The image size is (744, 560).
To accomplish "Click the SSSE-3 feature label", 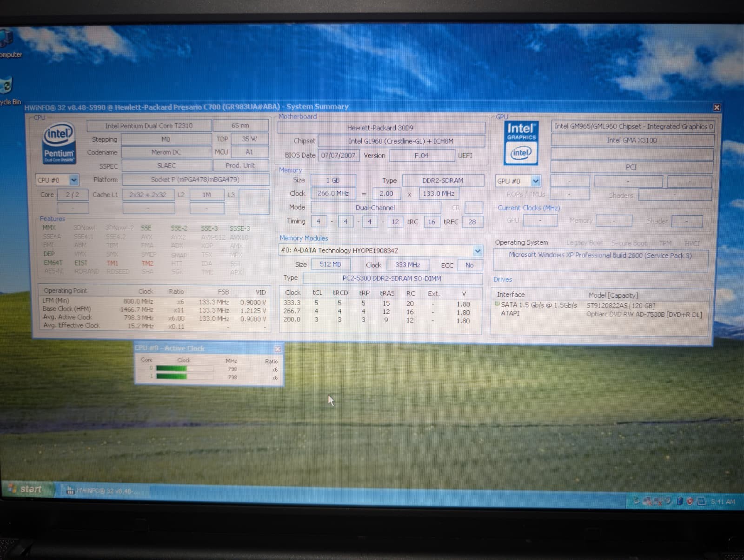I will pos(240,228).
